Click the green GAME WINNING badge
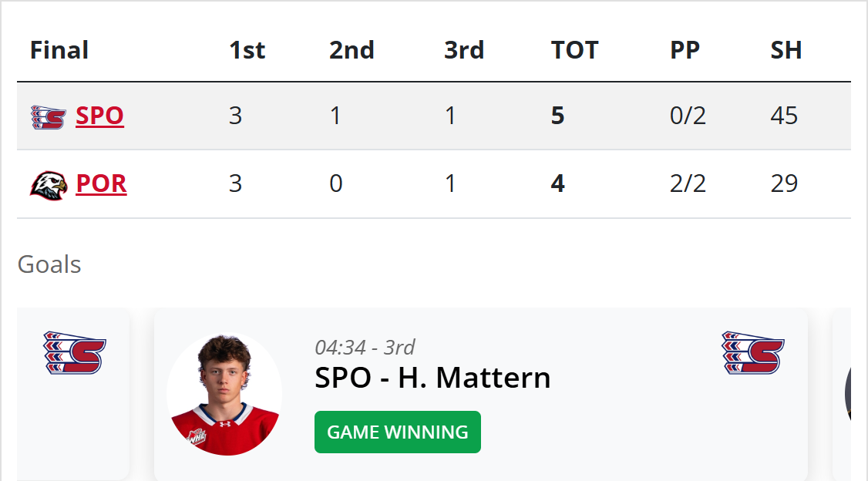Image resolution: width=868 pixels, height=481 pixels. point(397,432)
